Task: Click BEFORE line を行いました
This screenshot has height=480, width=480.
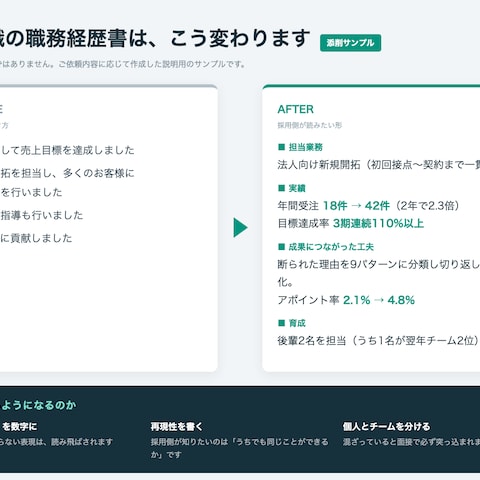Action: click(x=31, y=192)
